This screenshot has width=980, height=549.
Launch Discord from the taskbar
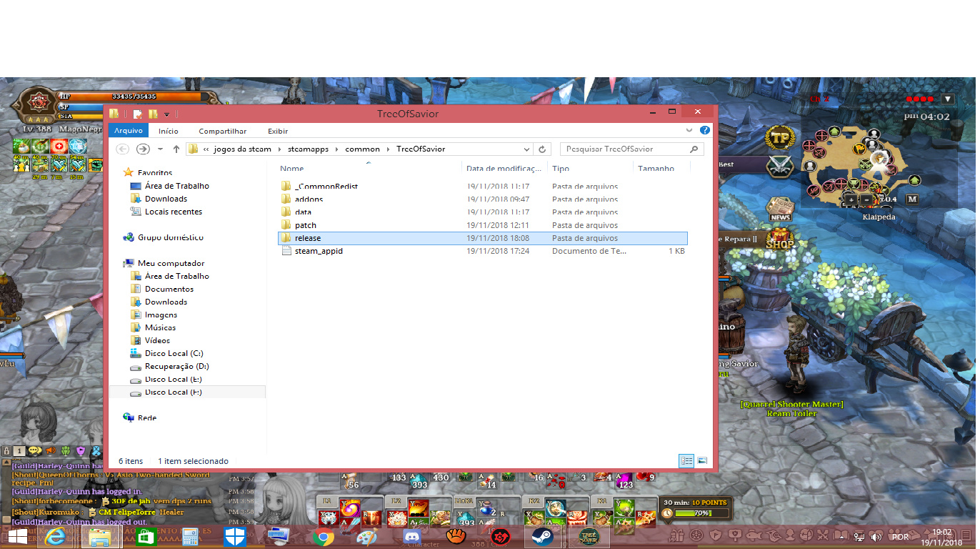pos(412,536)
